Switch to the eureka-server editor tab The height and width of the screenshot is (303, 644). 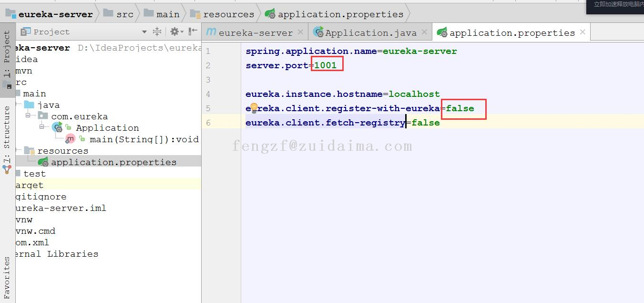tap(256, 33)
